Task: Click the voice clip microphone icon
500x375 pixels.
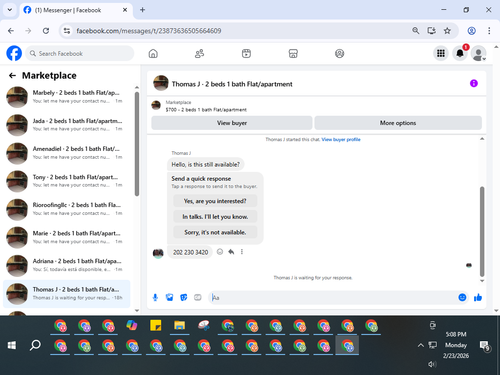Action: click(x=155, y=297)
